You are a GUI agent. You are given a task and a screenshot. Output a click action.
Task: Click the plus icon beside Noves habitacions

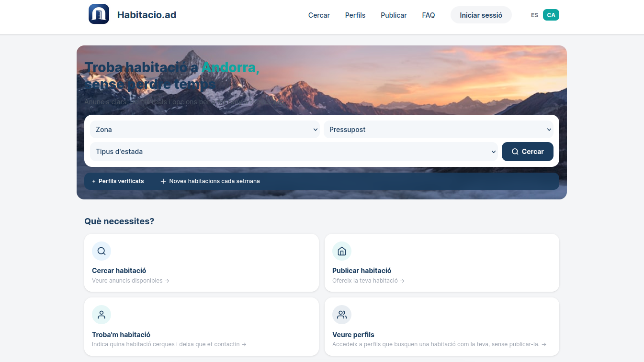point(163,181)
